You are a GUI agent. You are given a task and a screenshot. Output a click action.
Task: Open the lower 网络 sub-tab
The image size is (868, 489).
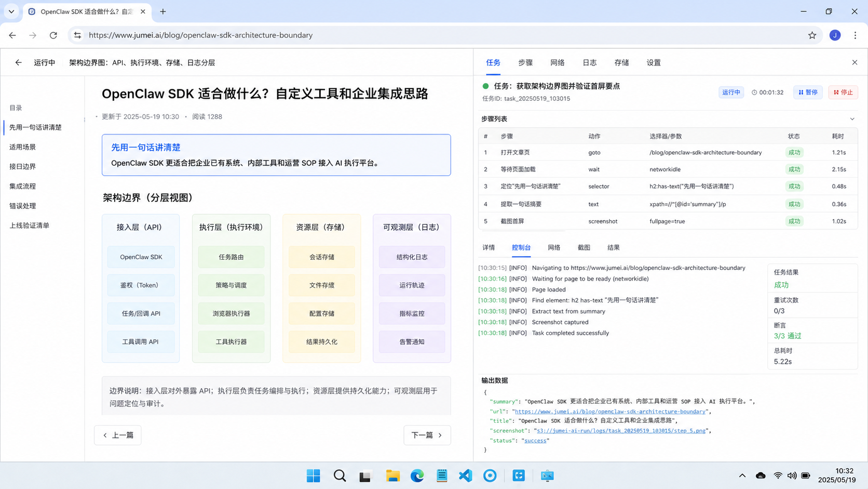554,247
